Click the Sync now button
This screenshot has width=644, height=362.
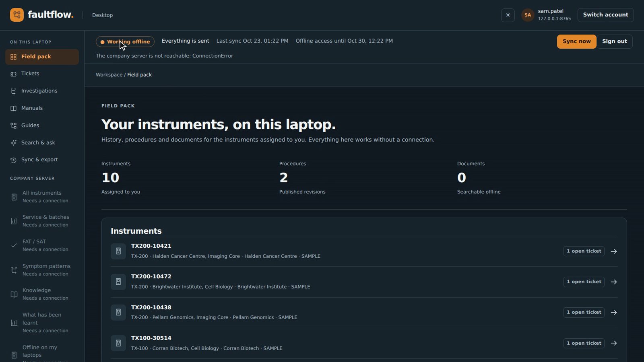pyautogui.click(x=576, y=41)
